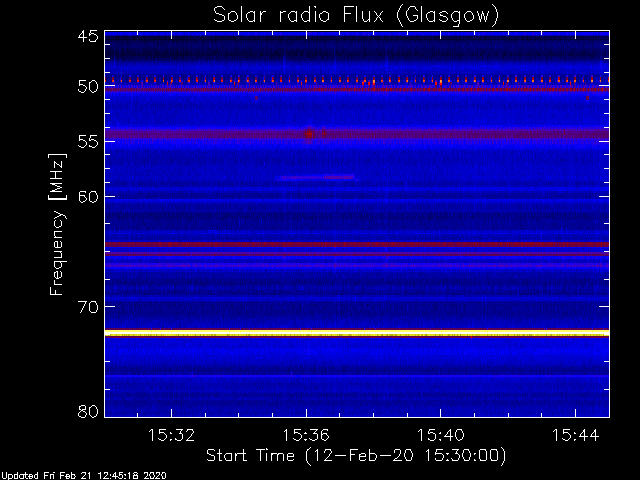Screen dimensions: 640x480
Task: Click the wide reddish band near 54 MHz
Action: (357, 134)
